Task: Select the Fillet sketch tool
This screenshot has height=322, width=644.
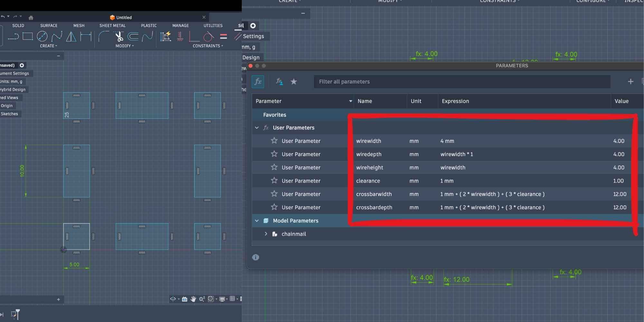Action: pos(103,36)
